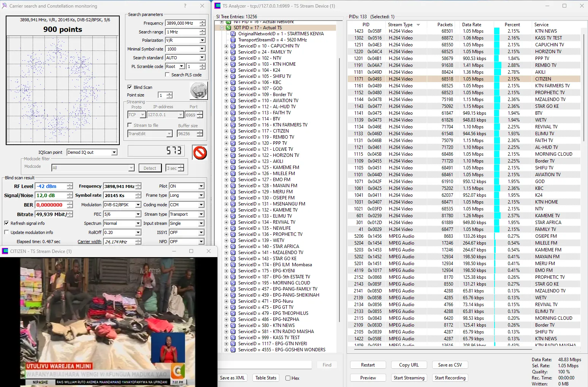Click service icon for CITIZEN ServiceID 117

pyautogui.click(x=233, y=131)
